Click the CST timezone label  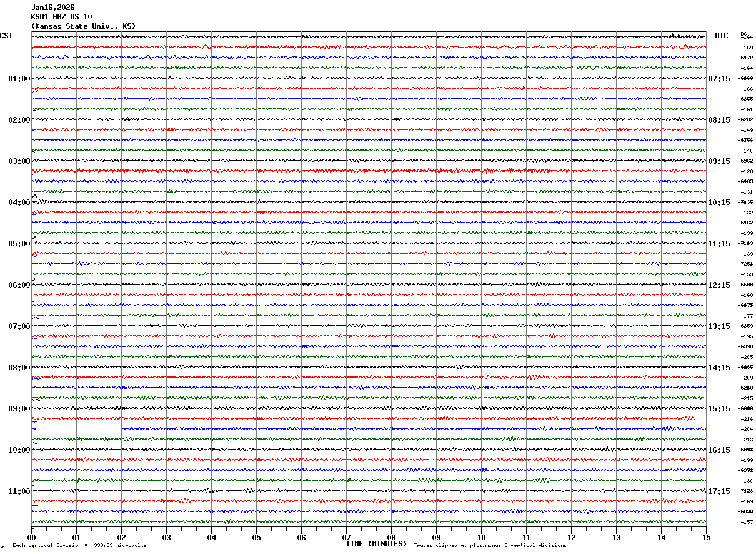pyautogui.click(x=6, y=36)
